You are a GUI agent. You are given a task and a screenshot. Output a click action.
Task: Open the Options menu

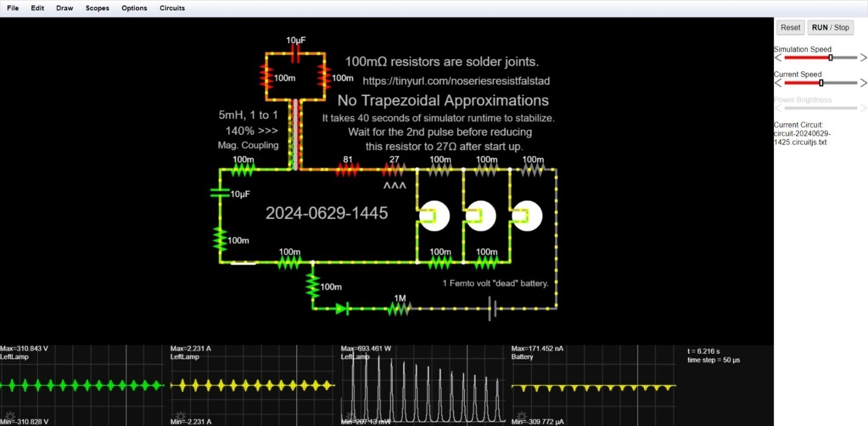click(134, 8)
